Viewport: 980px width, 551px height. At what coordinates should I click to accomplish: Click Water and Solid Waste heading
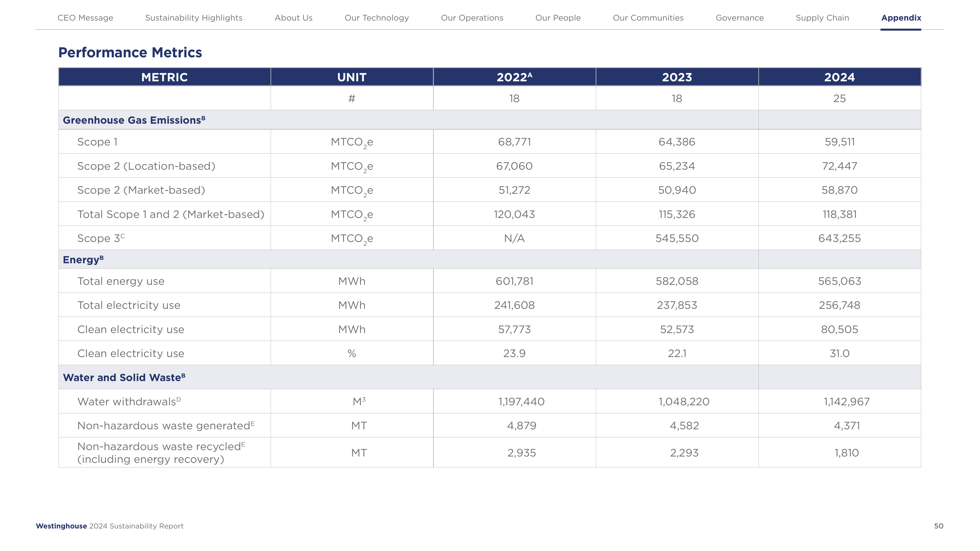(124, 377)
